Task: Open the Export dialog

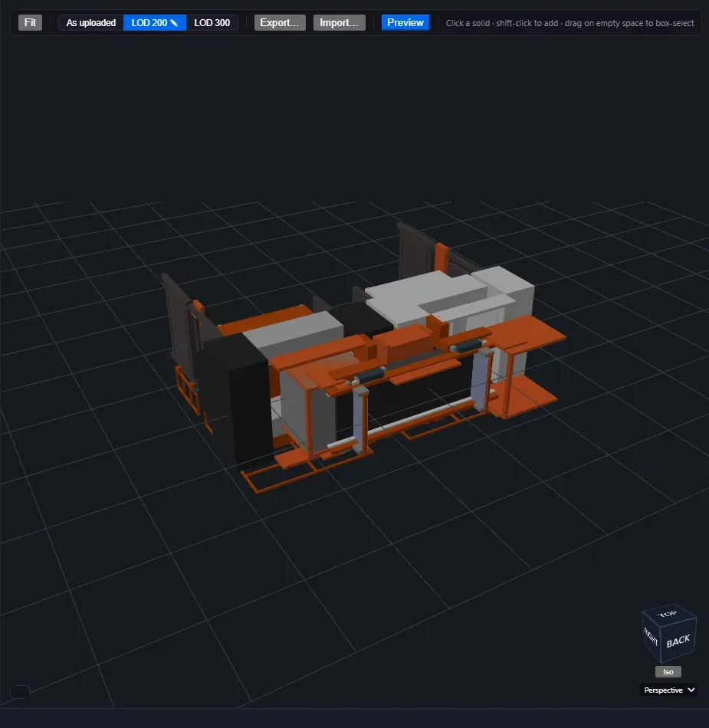Action: pos(280,23)
